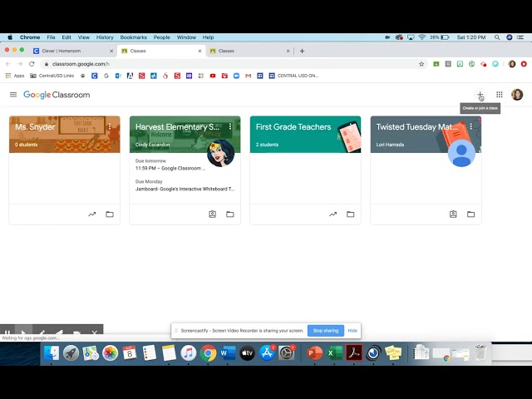The image size is (532, 399).
Task: Close the Screencastify drawing toolbar with X
Action: click(x=95, y=332)
